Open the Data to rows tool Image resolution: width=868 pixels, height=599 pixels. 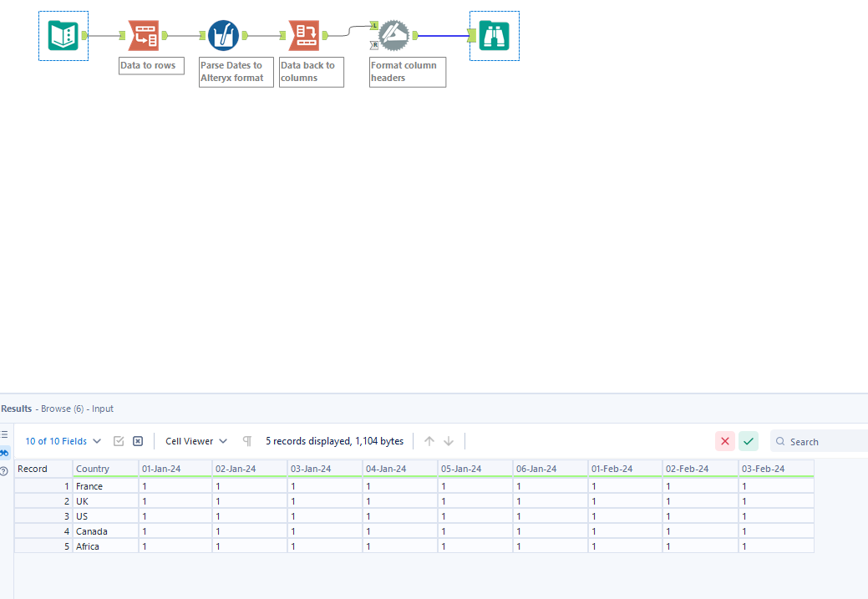143,34
